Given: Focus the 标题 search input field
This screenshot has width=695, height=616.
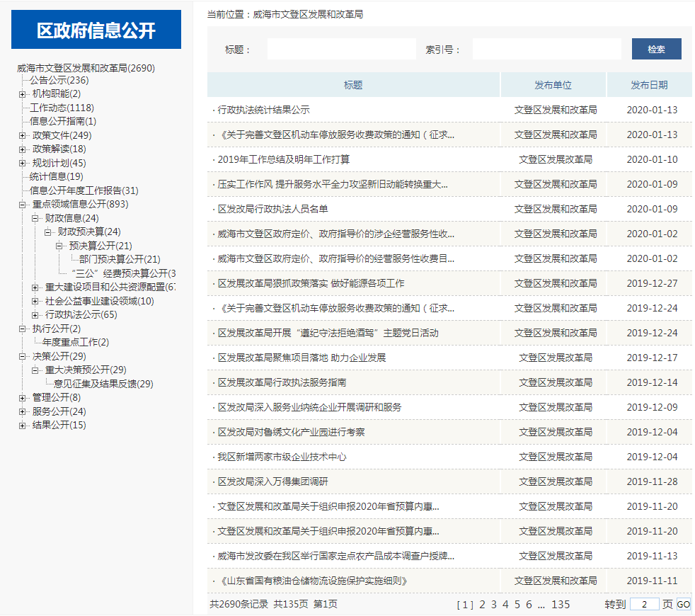Looking at the screenshot, I should pyautogui.click(x=341, y=50).
